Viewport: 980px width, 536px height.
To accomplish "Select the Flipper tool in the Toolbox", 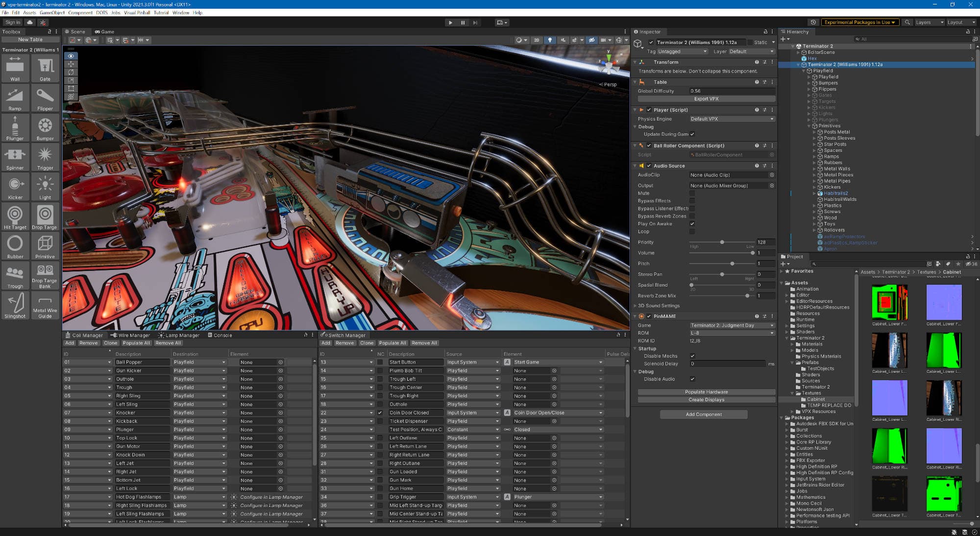I will pos(45,98).
